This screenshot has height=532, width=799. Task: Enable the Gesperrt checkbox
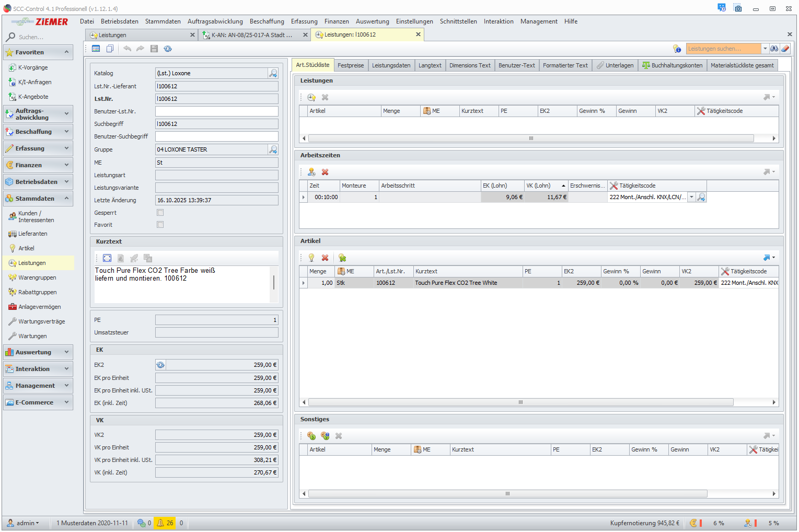(160, 213)
